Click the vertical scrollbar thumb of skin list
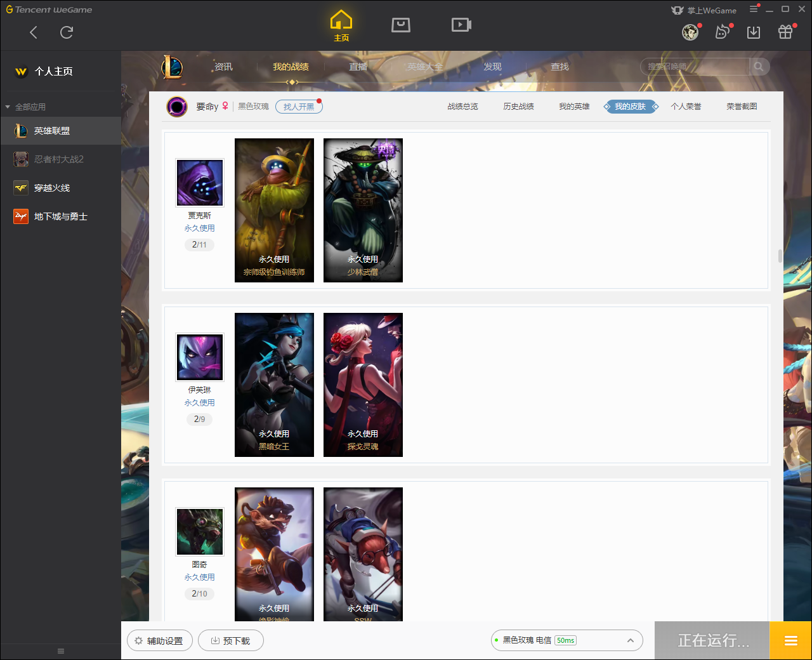 coord(780,256)
